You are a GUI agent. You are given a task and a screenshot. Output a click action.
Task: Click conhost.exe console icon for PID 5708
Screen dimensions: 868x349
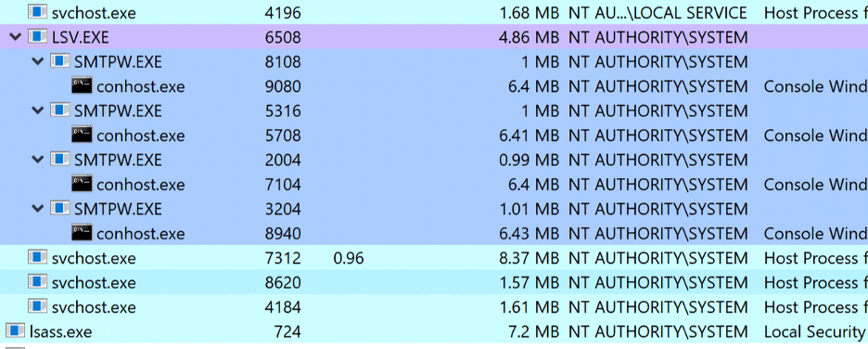click(x=82, y=136)
